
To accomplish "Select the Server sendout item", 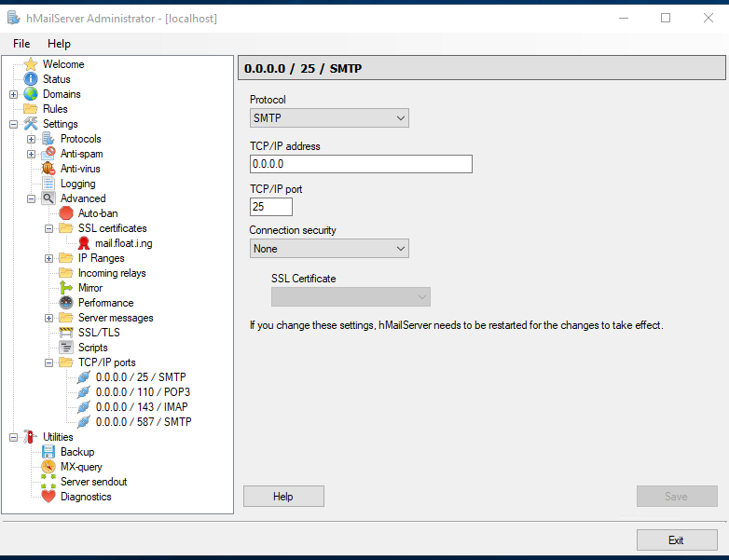I will point(93,482).
